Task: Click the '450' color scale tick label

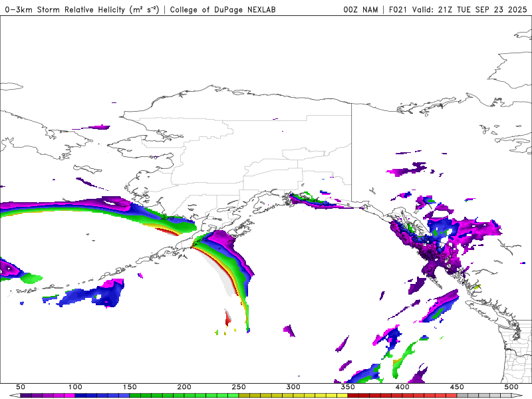Action: 457,387
